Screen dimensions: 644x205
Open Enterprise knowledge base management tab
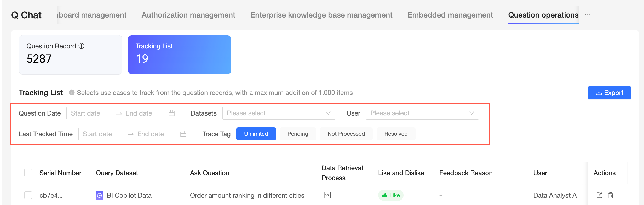[321, 15]
